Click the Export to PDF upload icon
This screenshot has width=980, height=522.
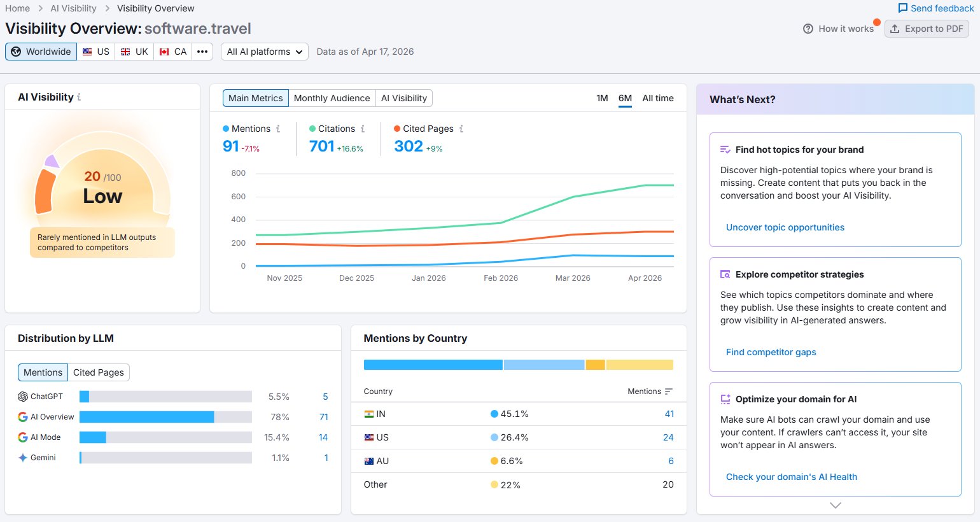895,29
